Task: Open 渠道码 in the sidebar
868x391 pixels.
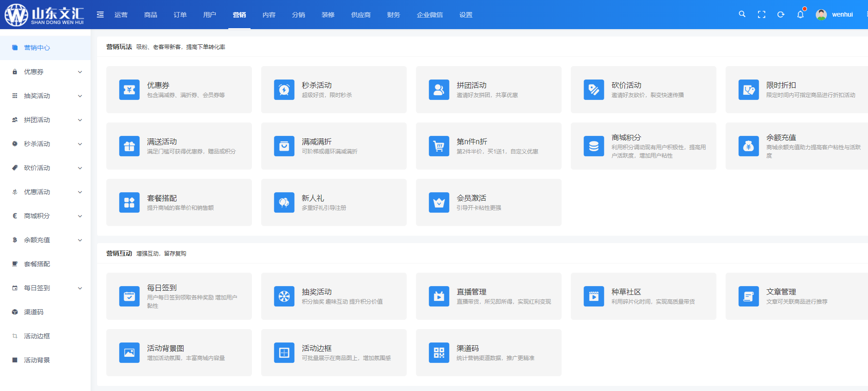Action: (45, 312)
